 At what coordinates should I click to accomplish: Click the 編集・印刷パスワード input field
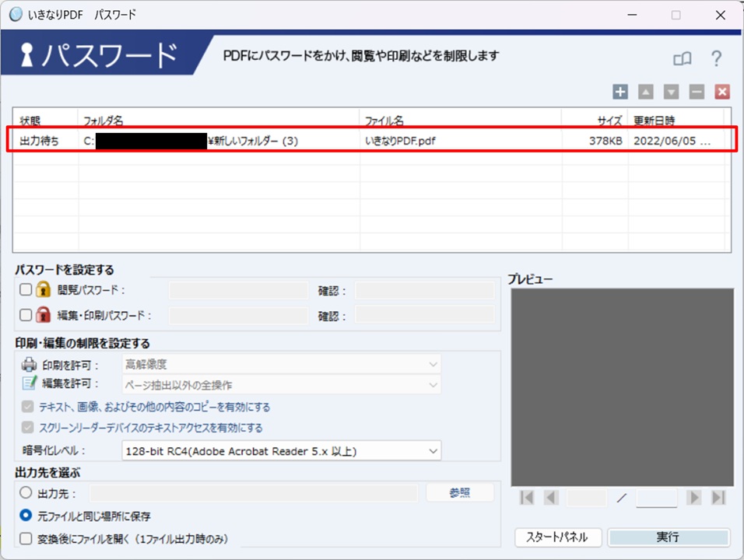[238, 315]
